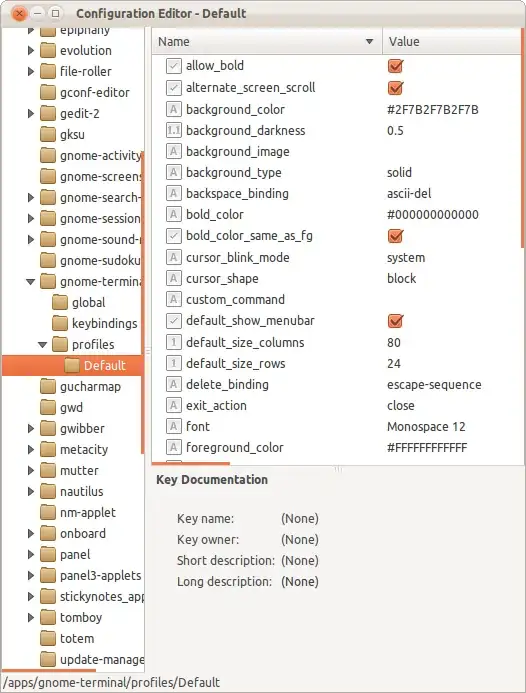Toggle the bold_color_same_as_fg checkbox
526x693 pixels.
pos(395,236)
